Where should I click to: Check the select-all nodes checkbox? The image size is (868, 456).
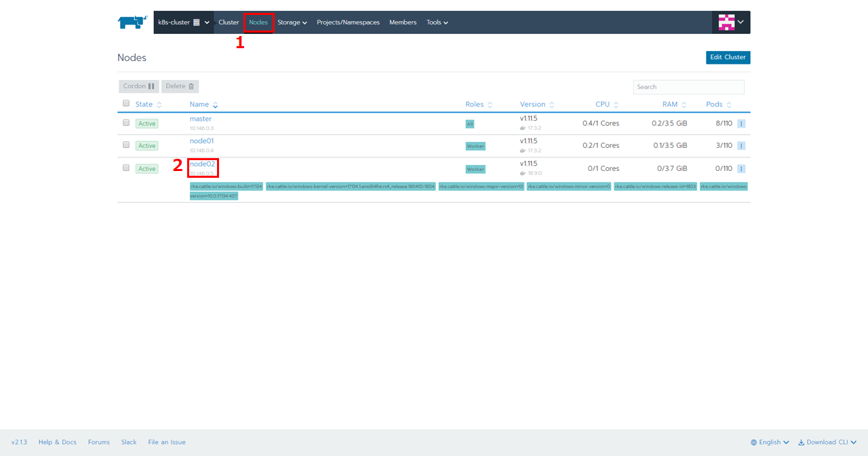[x=126, y=103]
